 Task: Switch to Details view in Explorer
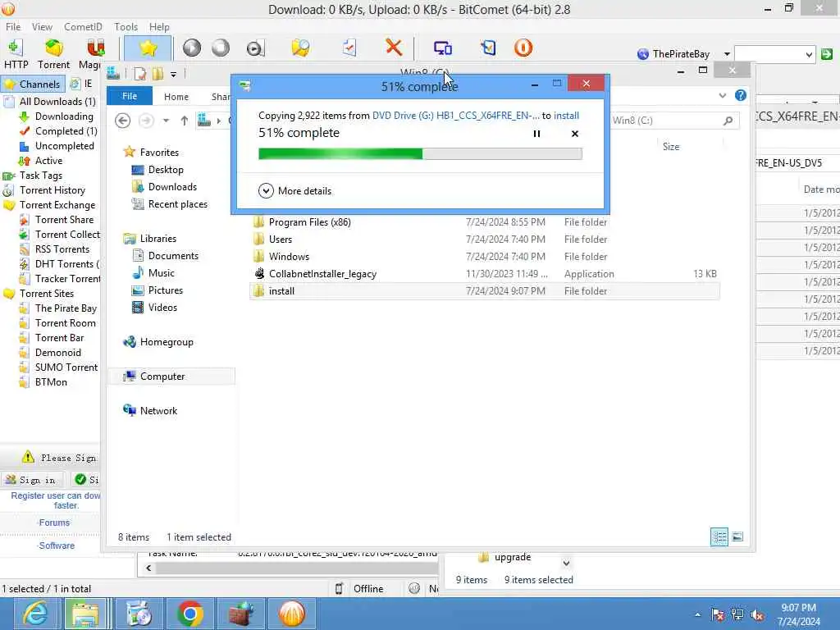pos(719,536)
